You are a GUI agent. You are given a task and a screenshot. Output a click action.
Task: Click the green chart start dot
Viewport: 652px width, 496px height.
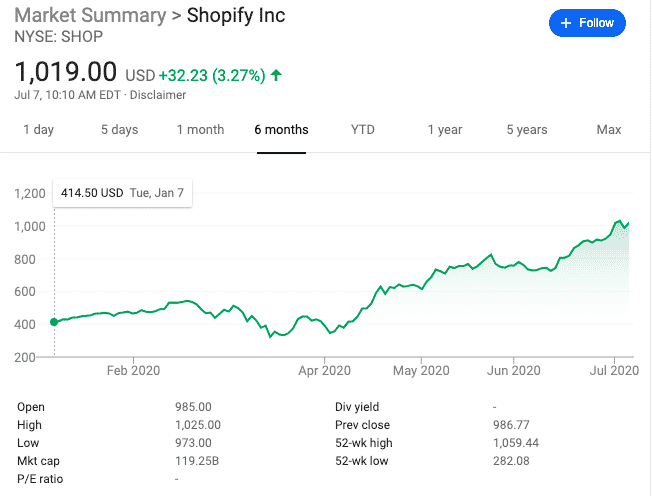tap(54, 322)
